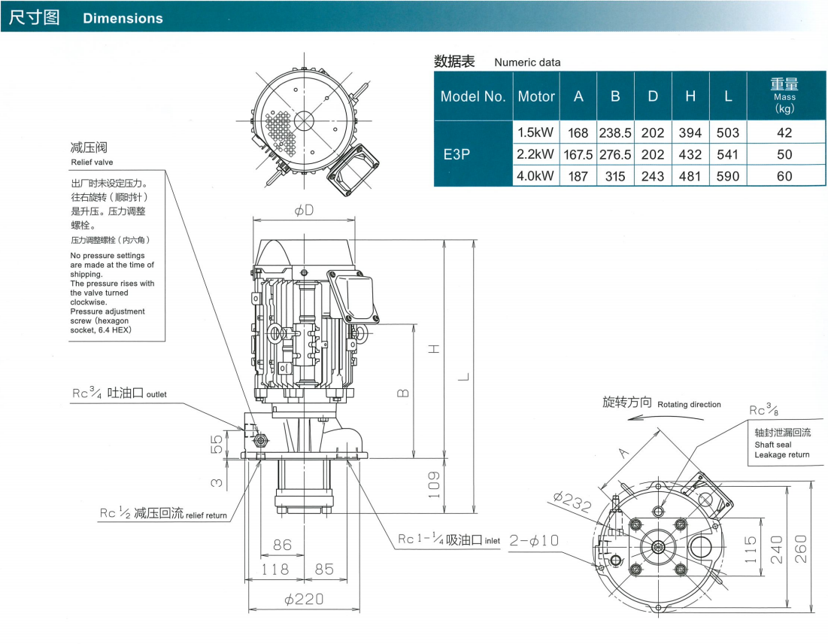Click the 1.5kW motor cell
Image resolution: width=828 pixels, height=644 pixels.
coord(535,132)
